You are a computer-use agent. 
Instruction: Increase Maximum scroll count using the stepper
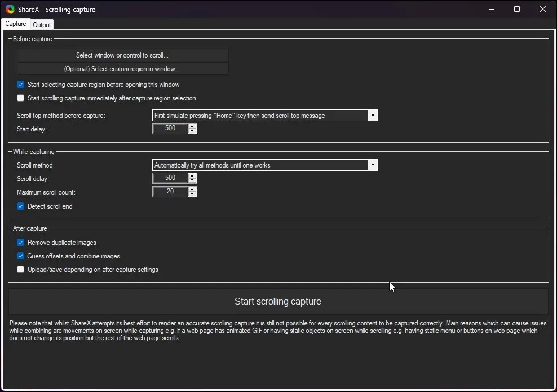192,189
